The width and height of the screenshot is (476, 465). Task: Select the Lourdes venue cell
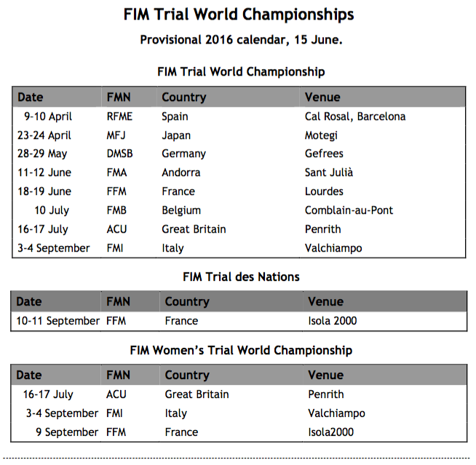click(324, 191)
